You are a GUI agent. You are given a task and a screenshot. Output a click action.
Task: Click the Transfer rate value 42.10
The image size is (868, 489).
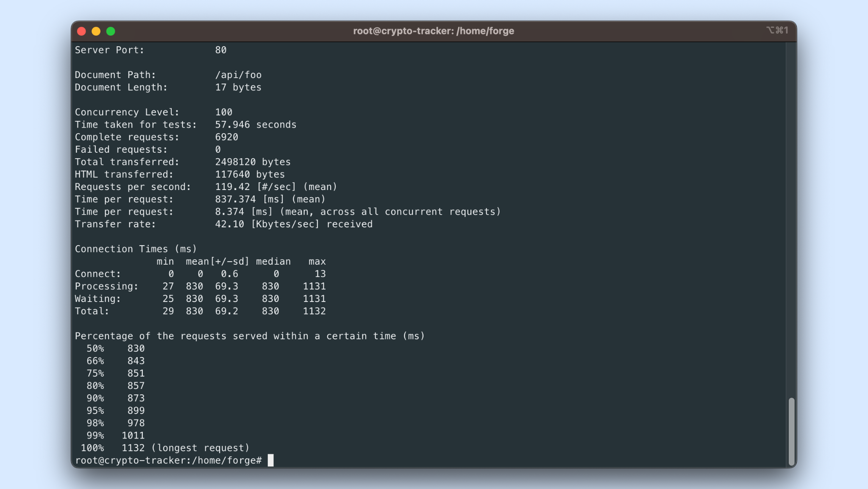click(x=229, y=224)
